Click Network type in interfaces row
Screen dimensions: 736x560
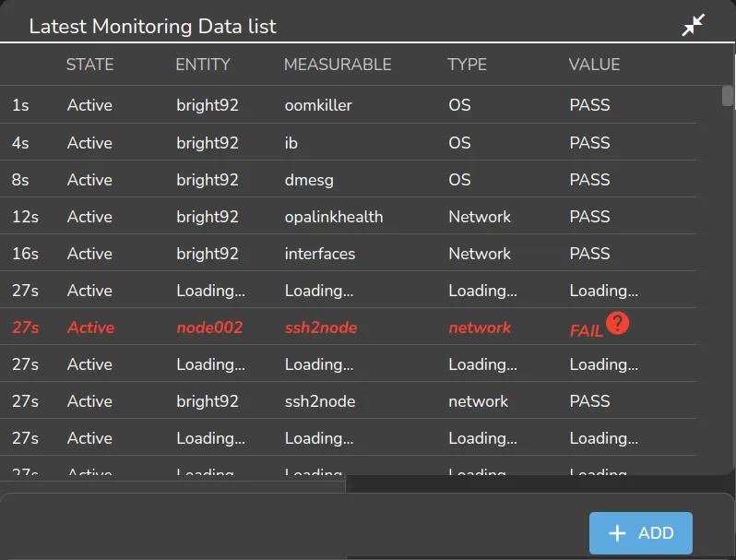click(480, 254)
